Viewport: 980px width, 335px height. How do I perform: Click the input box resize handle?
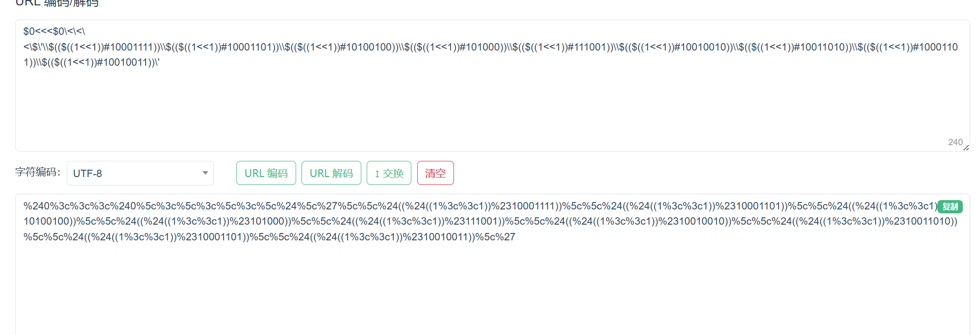(965, 147)
